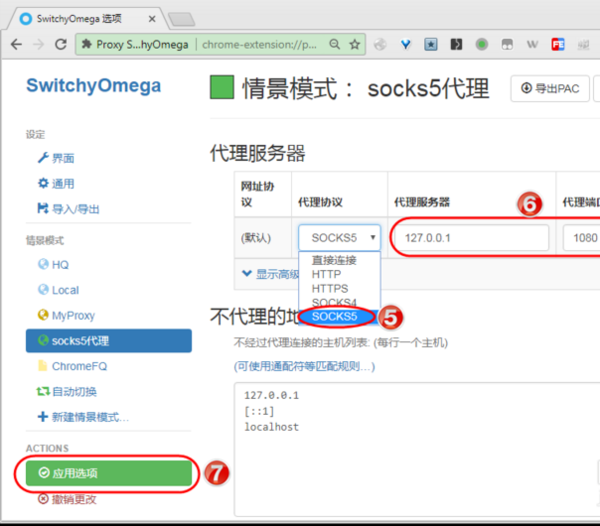Click the grey window-shaped extension icon
600x526 pixels.
[507, 45]
